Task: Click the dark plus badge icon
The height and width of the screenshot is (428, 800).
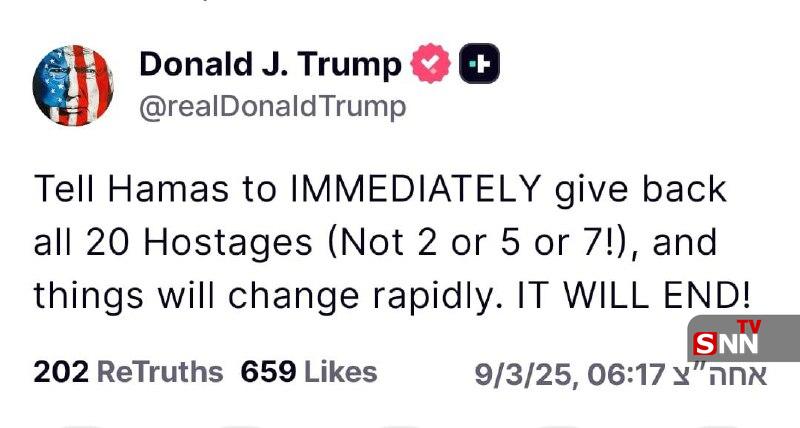Action: (479, 65)
